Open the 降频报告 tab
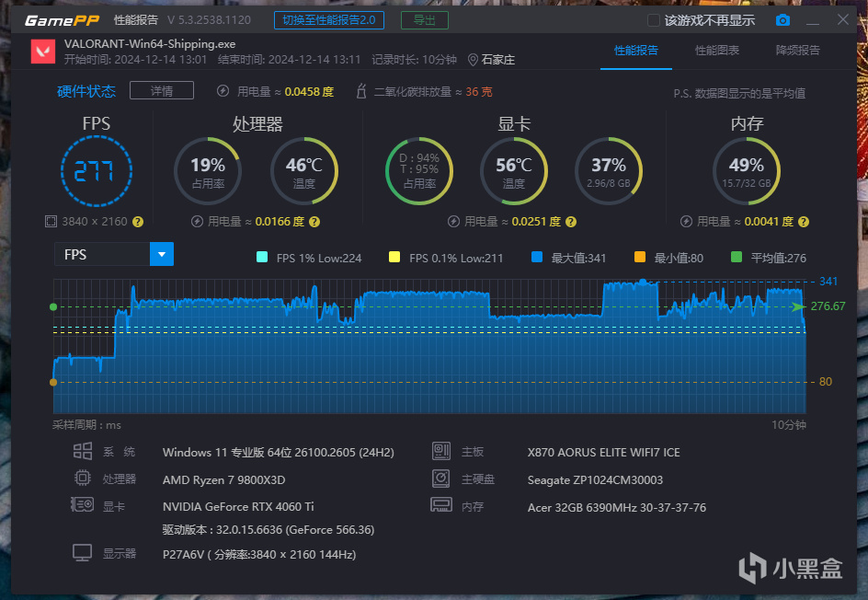Image resolution: width=868 pixels, height=600 pixels. pos(798,51)
